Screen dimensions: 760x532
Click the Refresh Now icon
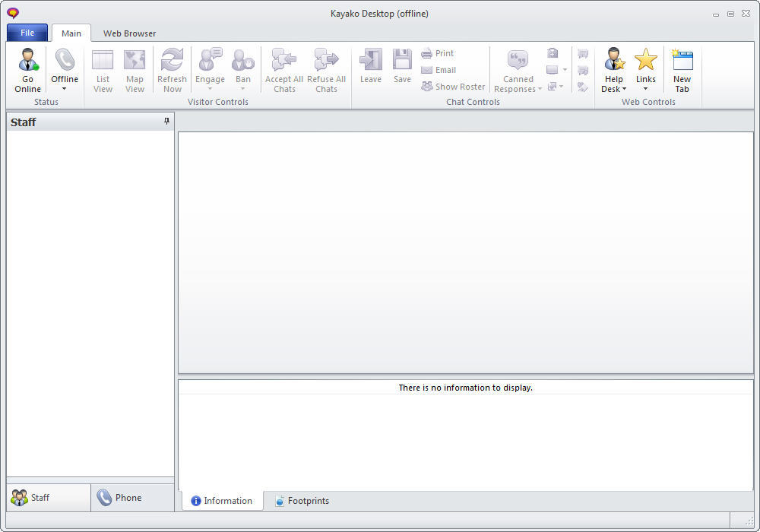tap(172, 61)
